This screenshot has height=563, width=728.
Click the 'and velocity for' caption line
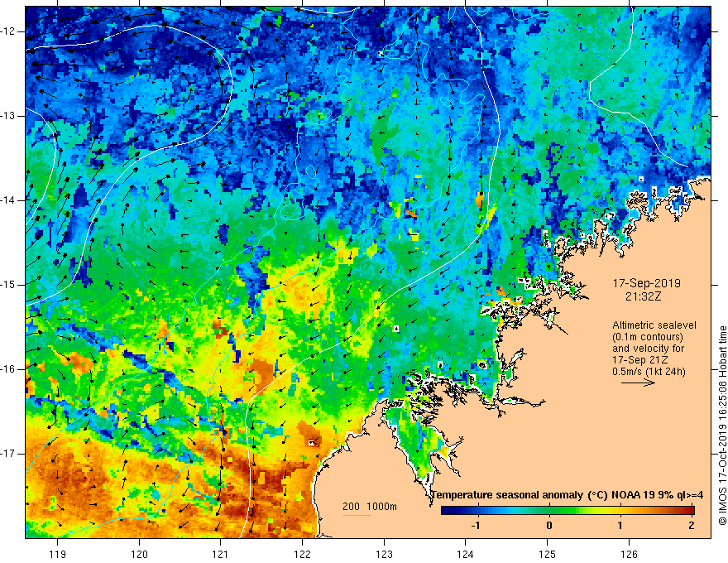(x=648, y=349)
